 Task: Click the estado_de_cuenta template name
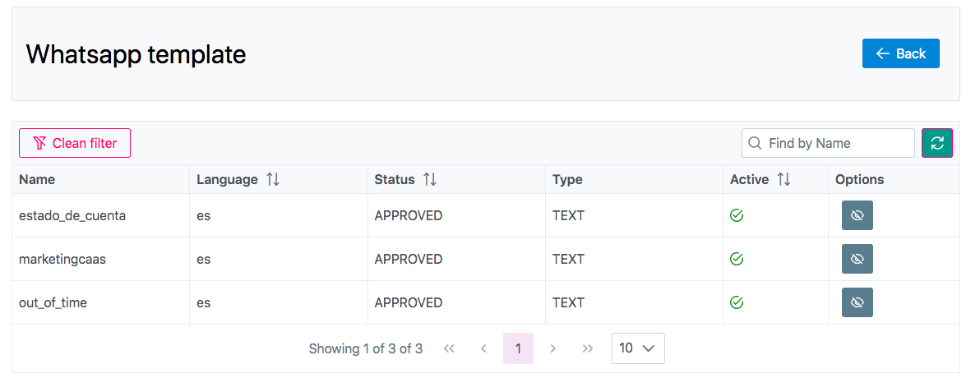(x=72, y=215)
